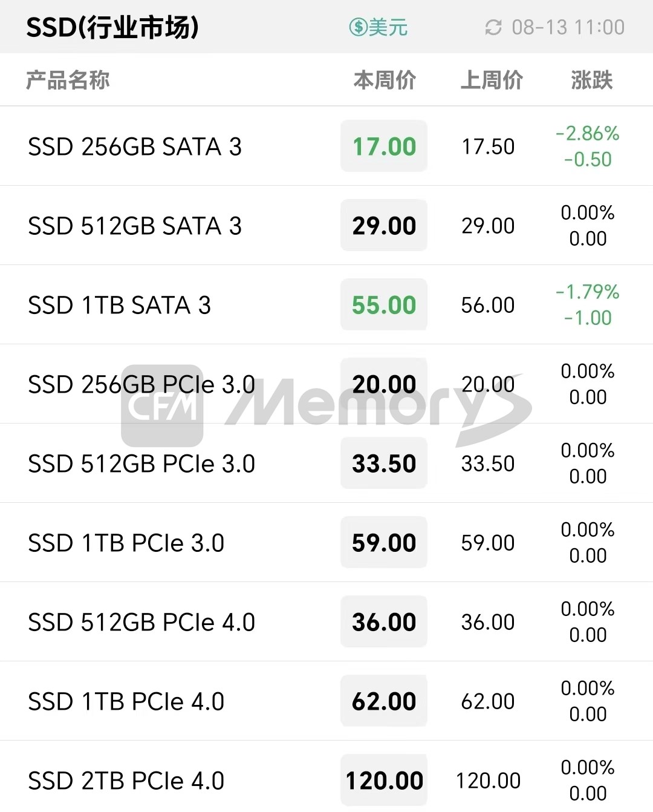The image size is (653, 812).
Task: Open the SSD 256GB PCIe 3.0 row
Action: pyautogui.click(x=326, y=384)
